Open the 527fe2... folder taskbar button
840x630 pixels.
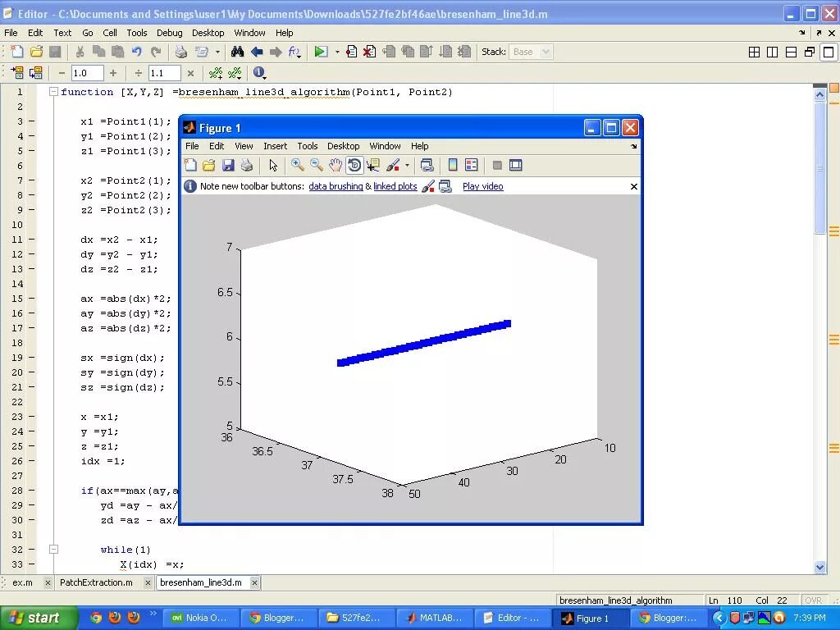click(356, 618)
